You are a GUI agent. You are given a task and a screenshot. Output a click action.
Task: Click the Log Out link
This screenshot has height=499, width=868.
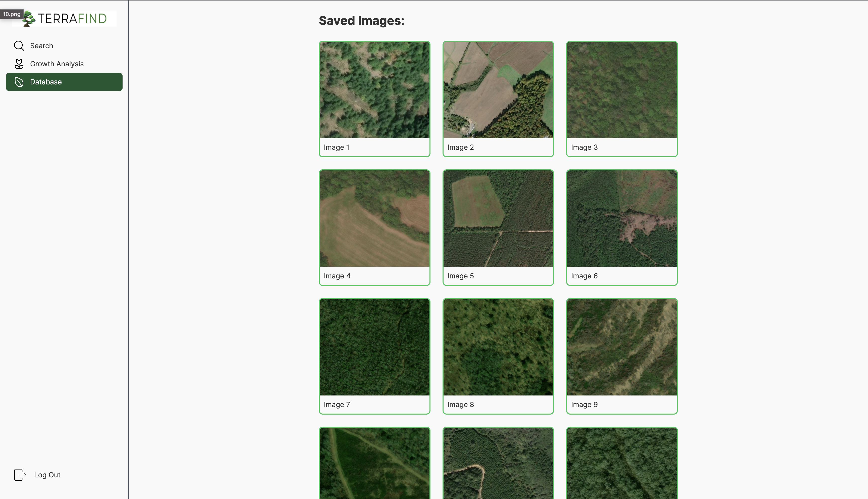coord(47,475)
